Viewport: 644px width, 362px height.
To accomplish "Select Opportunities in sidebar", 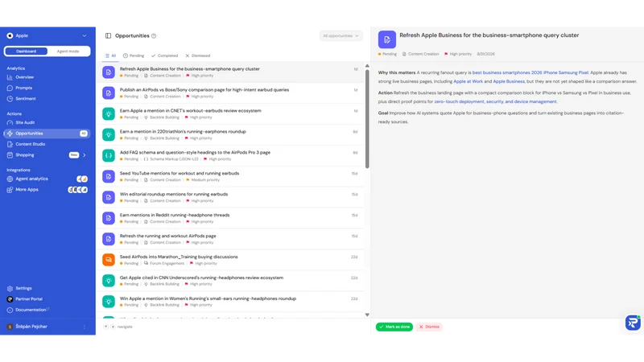I will click(x=47, y=134).
